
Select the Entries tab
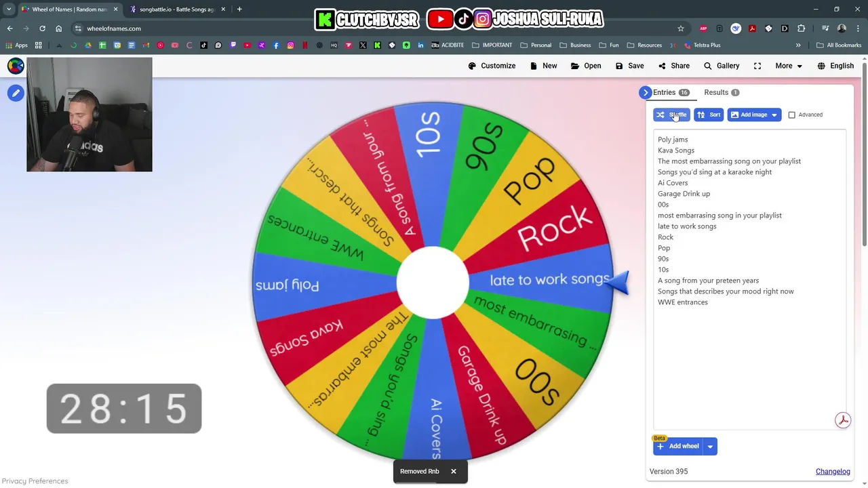coord(671,92)
